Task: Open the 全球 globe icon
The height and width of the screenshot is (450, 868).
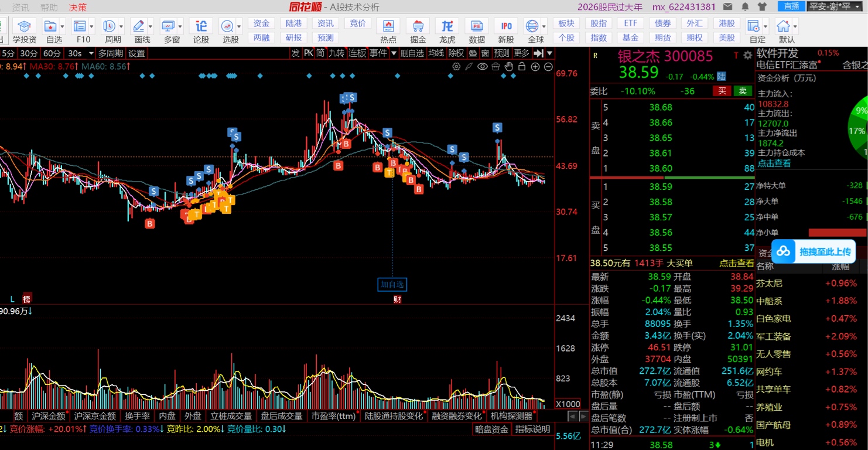Action: [x=532, y=26]
